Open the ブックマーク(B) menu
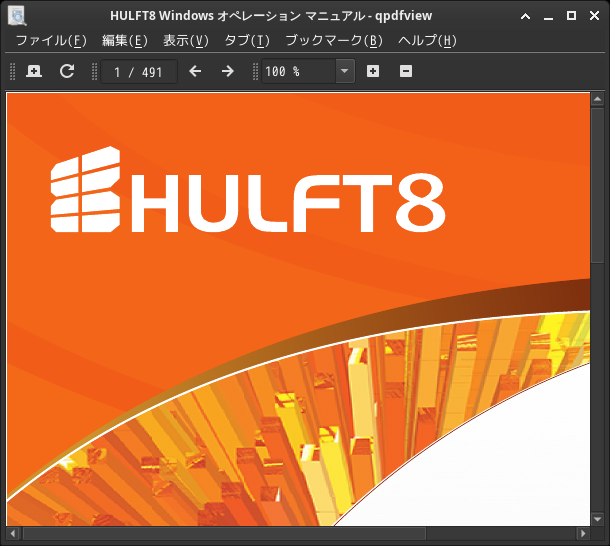The width and height of the screenshot is (610, 546). pyautogui.click(x=333, y=41)
